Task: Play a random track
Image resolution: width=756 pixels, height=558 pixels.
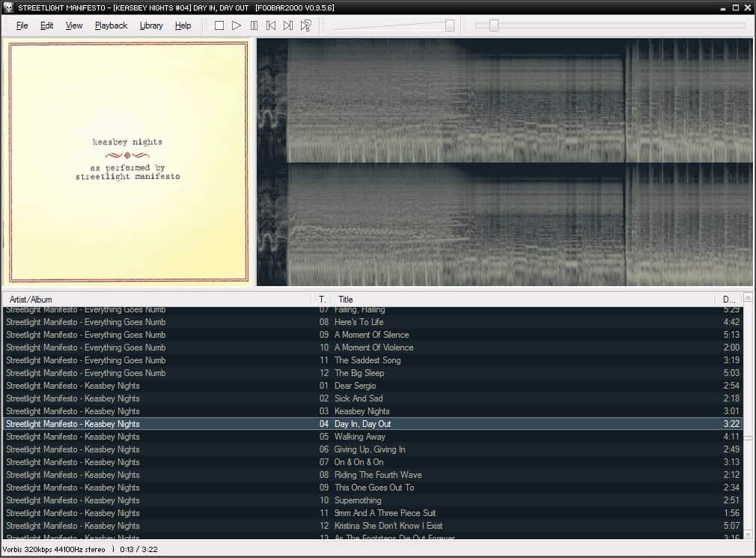Action: coord(305,25)
